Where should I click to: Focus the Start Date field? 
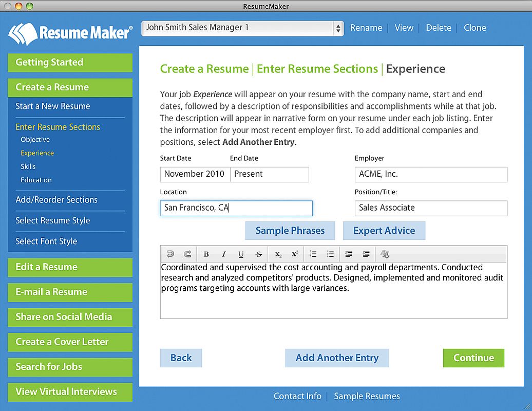[x=195, y=175]
